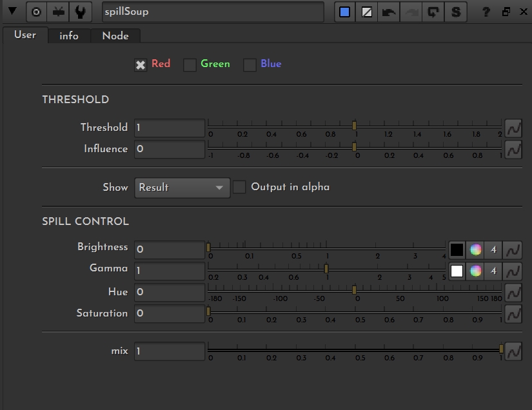Click the center node in graph icon

tap(37, 12)
